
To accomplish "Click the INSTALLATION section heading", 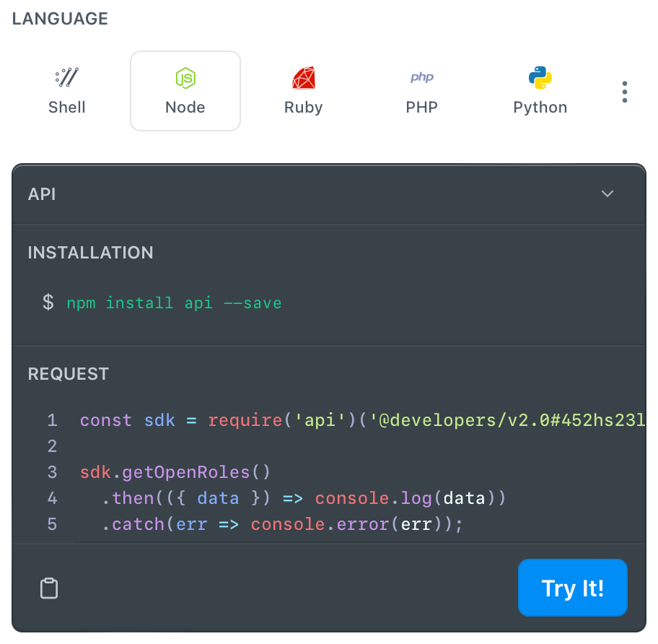I will (x=91, y=253).
